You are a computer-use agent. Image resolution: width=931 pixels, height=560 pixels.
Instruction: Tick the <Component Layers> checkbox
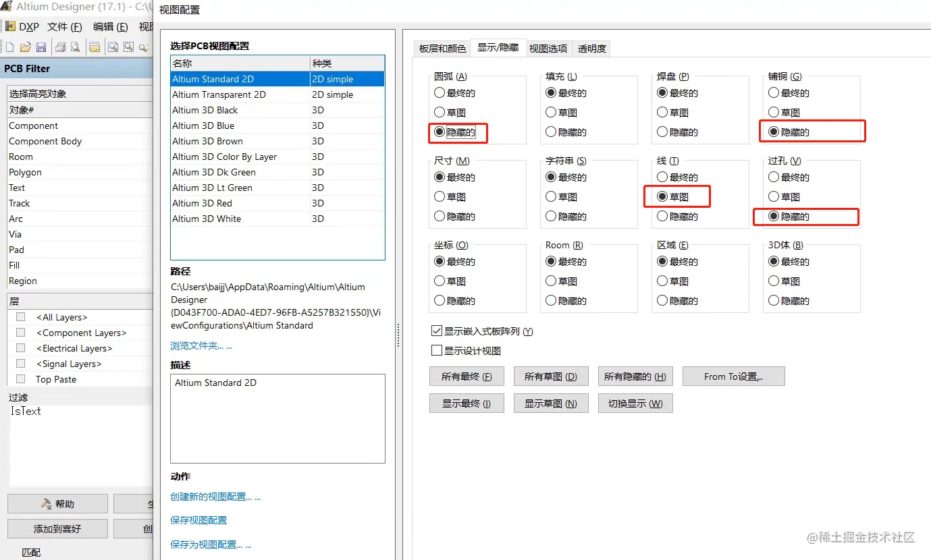pos(21,333)
